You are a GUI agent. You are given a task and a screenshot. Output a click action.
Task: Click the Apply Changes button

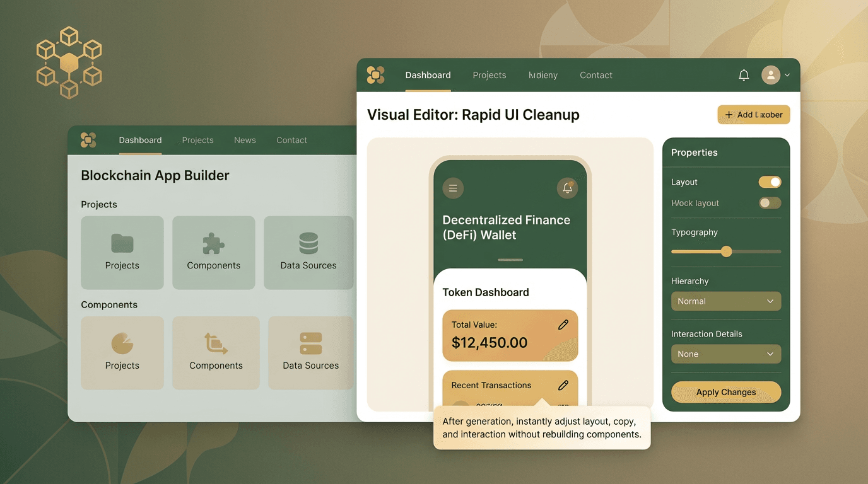[726, 392]
